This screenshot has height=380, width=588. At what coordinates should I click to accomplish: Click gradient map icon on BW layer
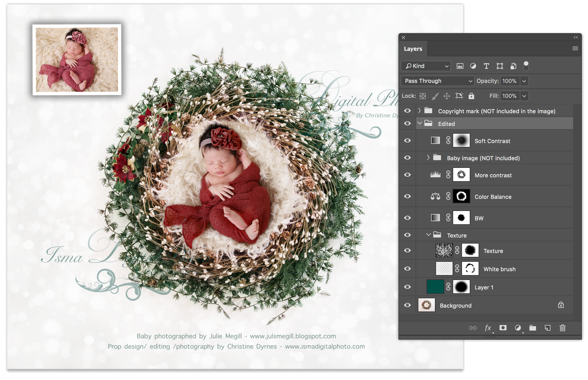[435, 218]
